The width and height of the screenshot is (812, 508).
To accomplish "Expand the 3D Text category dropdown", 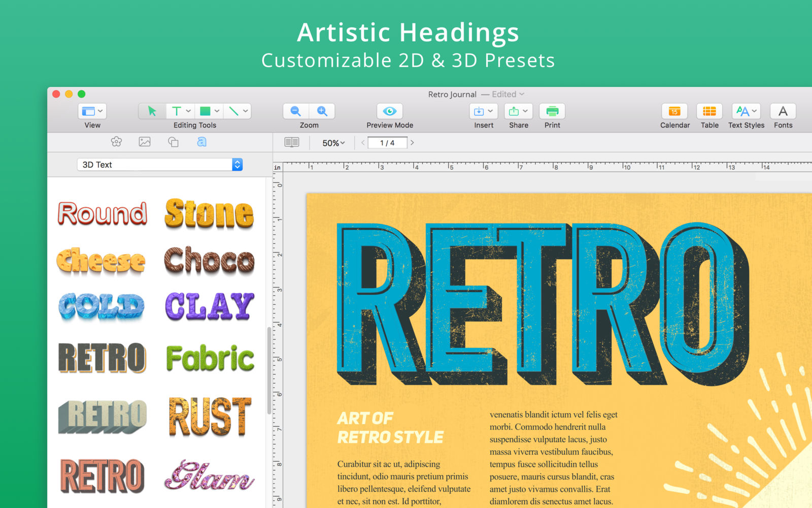I will (237, 165).
